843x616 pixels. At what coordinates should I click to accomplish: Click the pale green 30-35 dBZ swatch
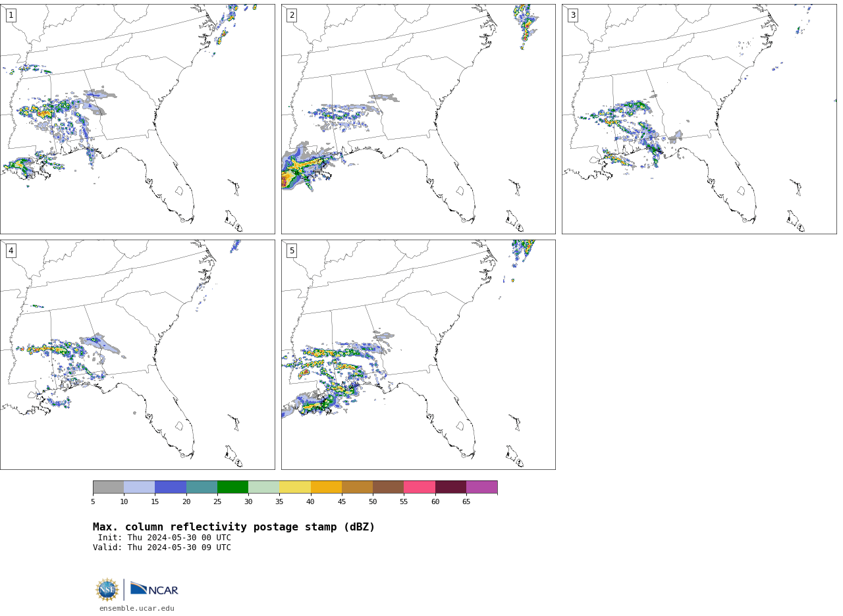pyautogui.click(x=263, y=487)
